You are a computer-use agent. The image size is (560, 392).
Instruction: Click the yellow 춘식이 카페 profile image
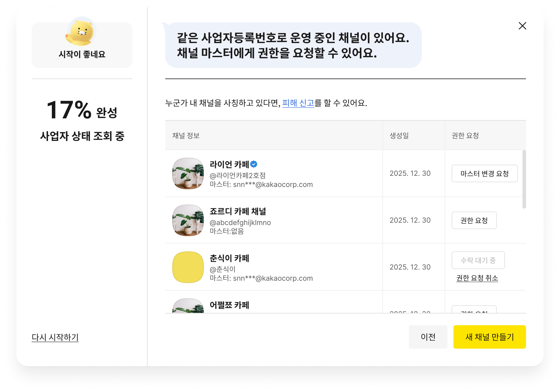[x=188, y=267]
